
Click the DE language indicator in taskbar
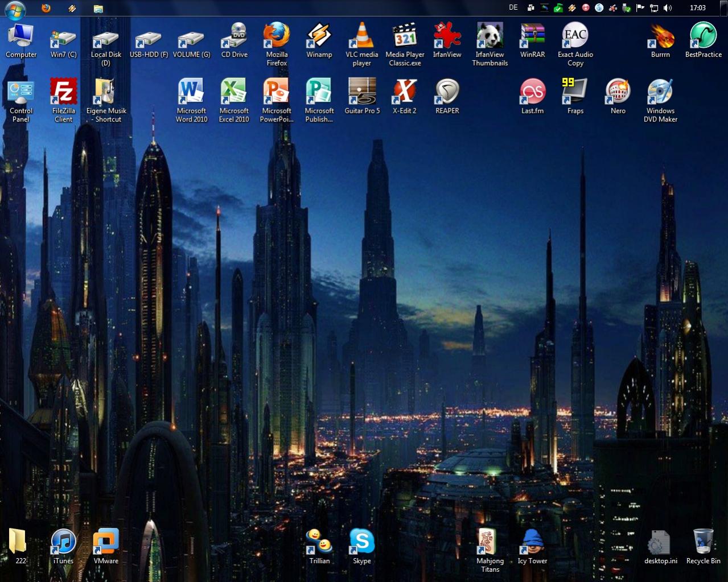513,8
